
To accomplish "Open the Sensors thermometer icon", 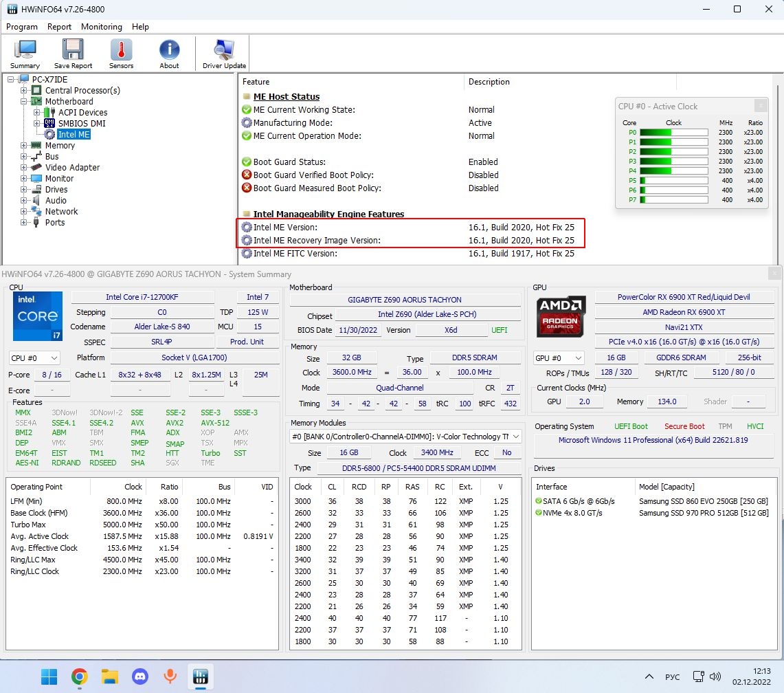I will 121,54.
